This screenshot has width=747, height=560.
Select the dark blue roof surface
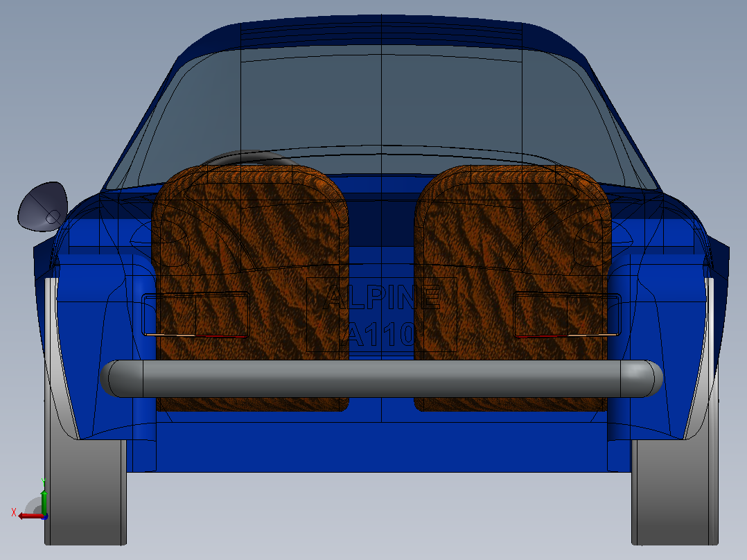tap(381, 31)
